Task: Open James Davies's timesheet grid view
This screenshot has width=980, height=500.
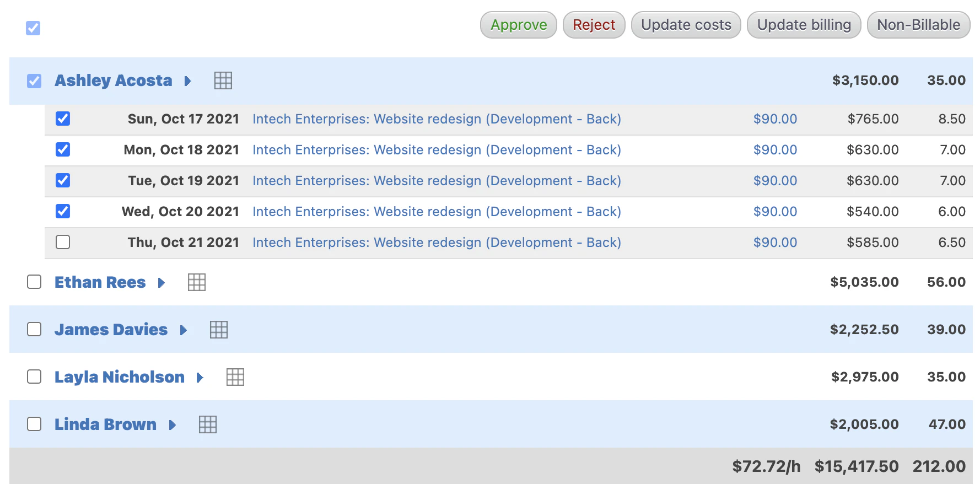Action: 218,329
